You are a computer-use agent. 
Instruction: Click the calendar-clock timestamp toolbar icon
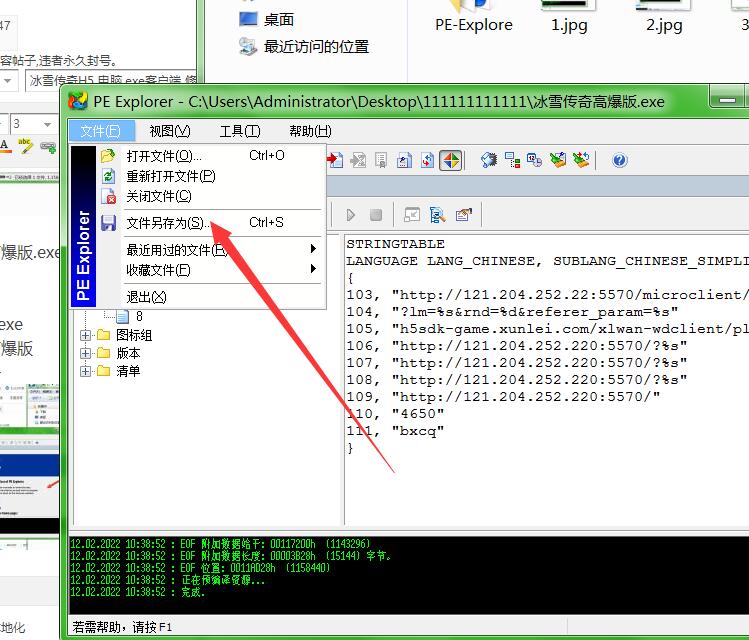point(535,160)
